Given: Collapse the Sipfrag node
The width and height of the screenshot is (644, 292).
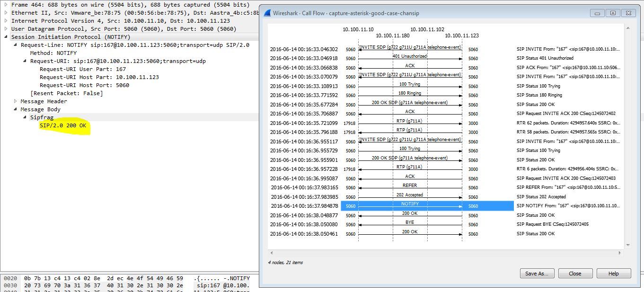Looking at the screenshot, I should (25, 117).
